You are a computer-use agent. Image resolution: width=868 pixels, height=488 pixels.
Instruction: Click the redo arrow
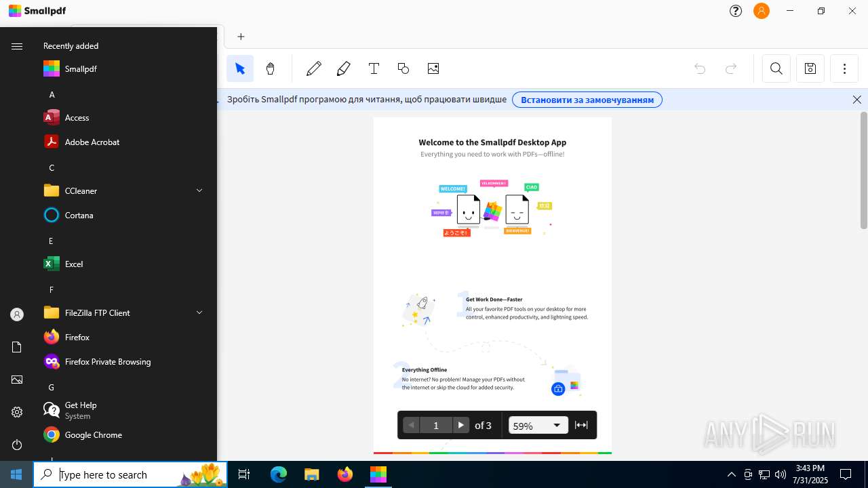click(731, 68)
